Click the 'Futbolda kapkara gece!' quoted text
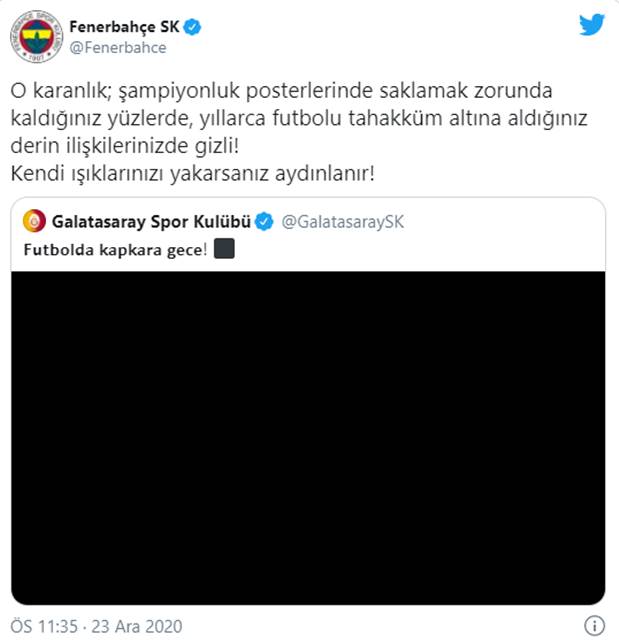 [x=116, y=250]
